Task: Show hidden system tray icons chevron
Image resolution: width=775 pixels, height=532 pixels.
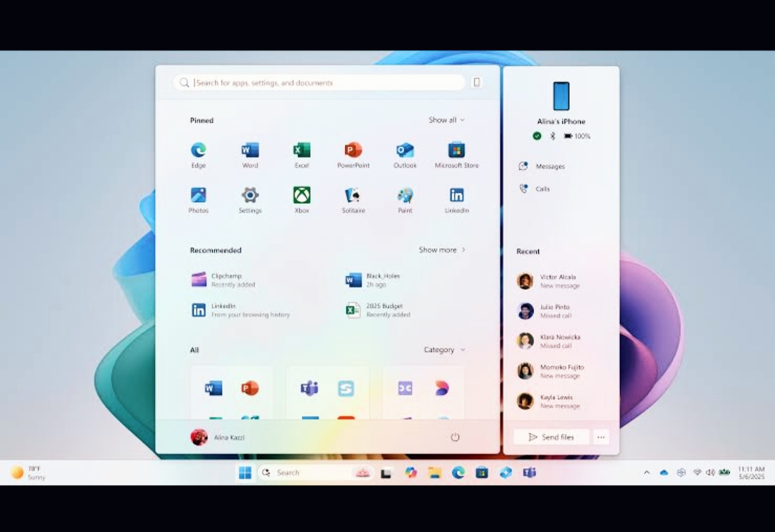Action: point(647,472)
